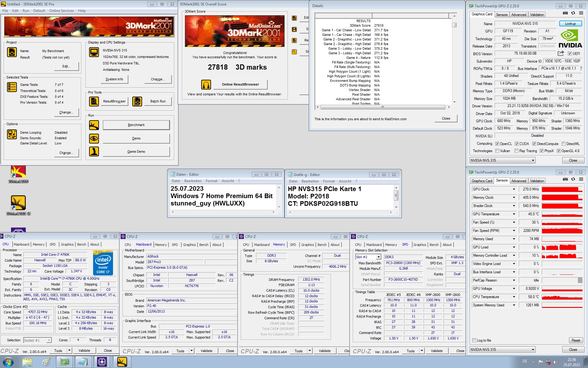Click the Reset button in the GPU-Z Sensors window
This screenshot has width=588, height=368.
point(576,340)
